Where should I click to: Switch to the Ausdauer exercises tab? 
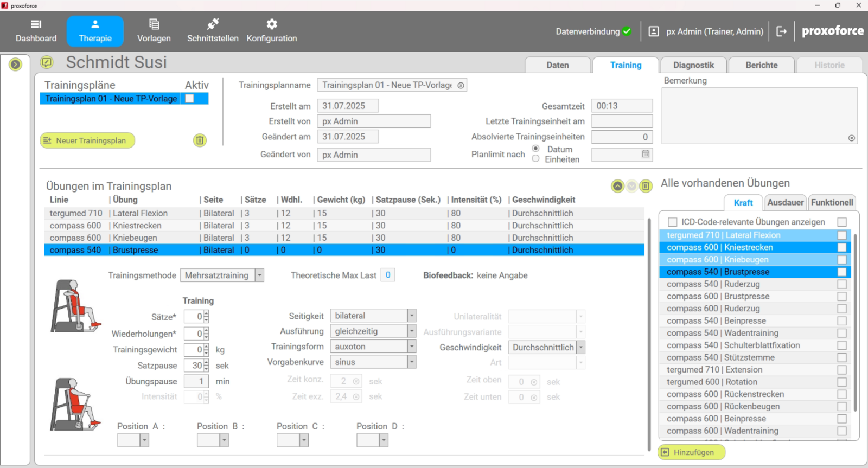pyautogui.click(x=785, y=202)
